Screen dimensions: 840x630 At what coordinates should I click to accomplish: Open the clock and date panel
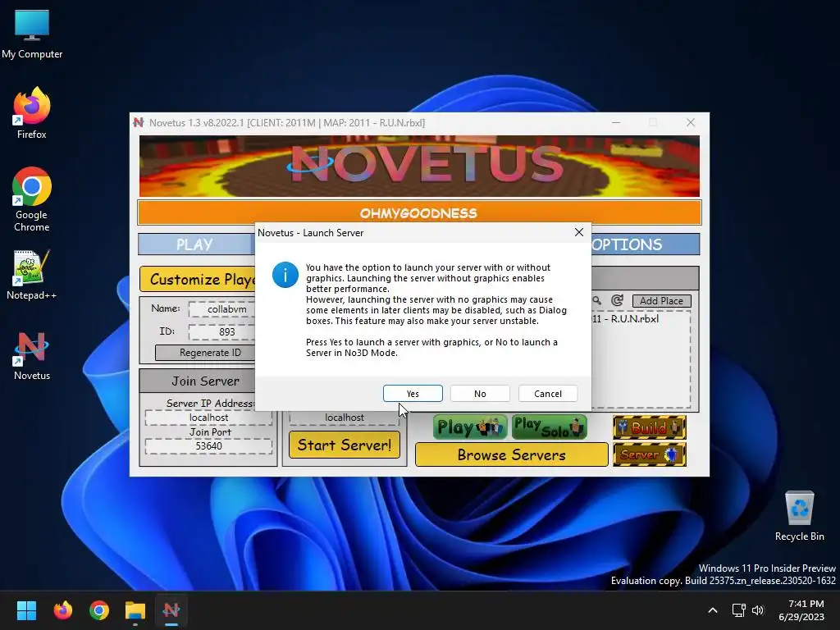[801, 610]
